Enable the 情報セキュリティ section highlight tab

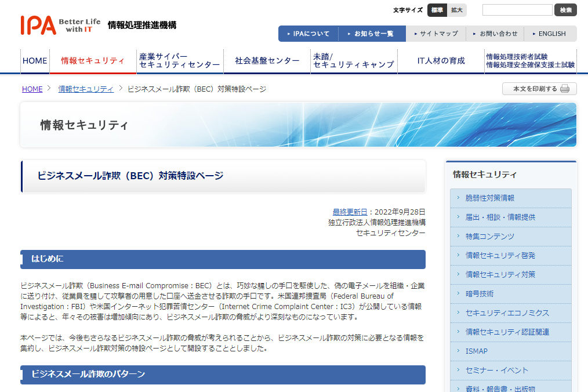click(92, 60)
